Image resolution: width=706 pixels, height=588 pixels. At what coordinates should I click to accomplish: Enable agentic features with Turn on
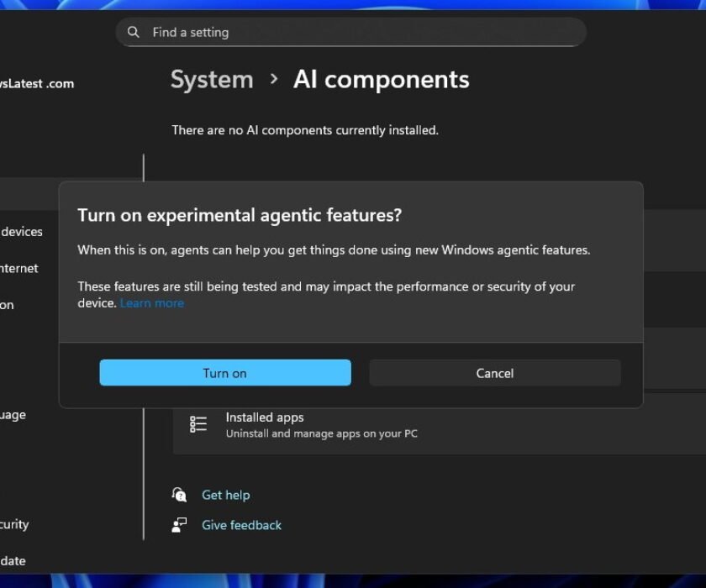[224, 372]
